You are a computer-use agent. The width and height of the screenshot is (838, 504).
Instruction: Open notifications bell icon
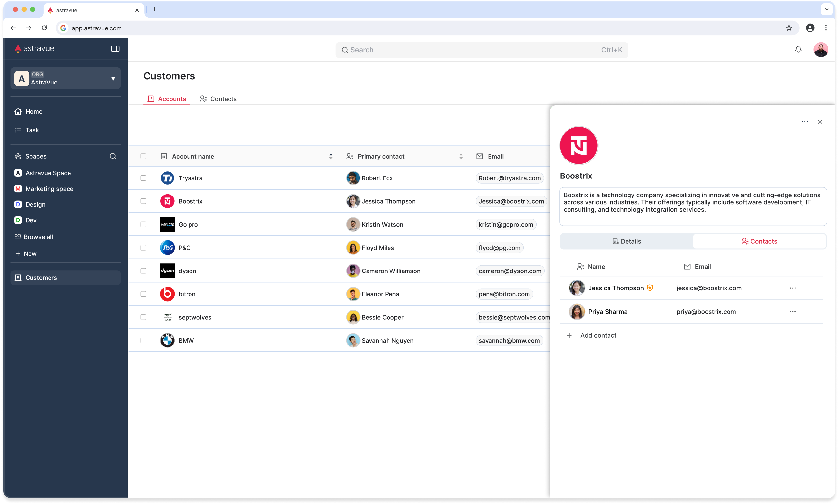point(798,49)
